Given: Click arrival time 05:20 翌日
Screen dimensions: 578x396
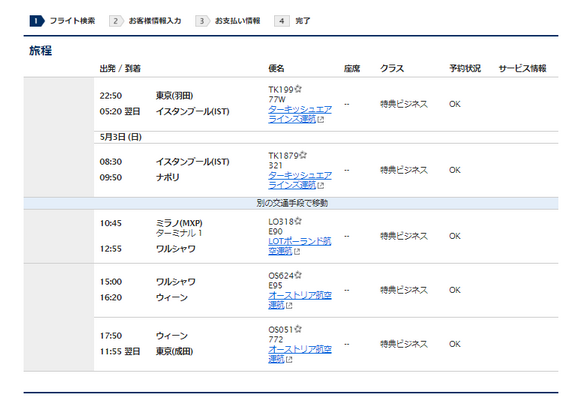Looking at the screenshot, I should (x=120, y=111).
